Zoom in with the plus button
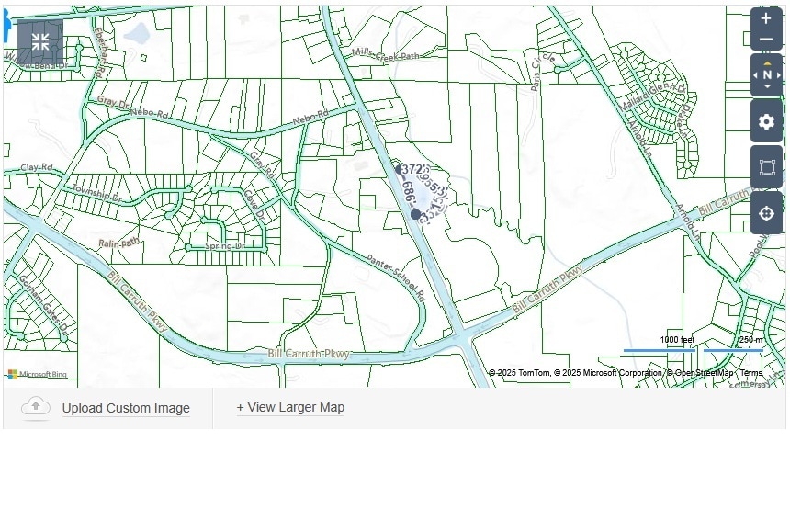 coord(766,18)
